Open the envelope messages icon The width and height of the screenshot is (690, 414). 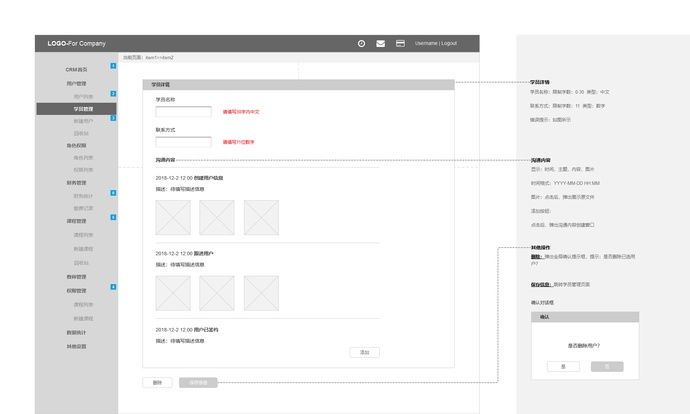(x=381, y=44)
